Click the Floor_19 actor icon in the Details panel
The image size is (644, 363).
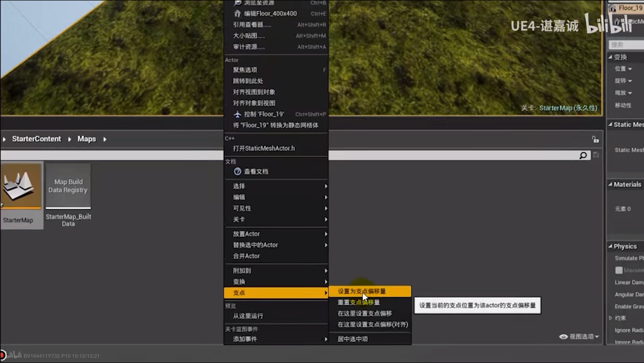(612, 8)
